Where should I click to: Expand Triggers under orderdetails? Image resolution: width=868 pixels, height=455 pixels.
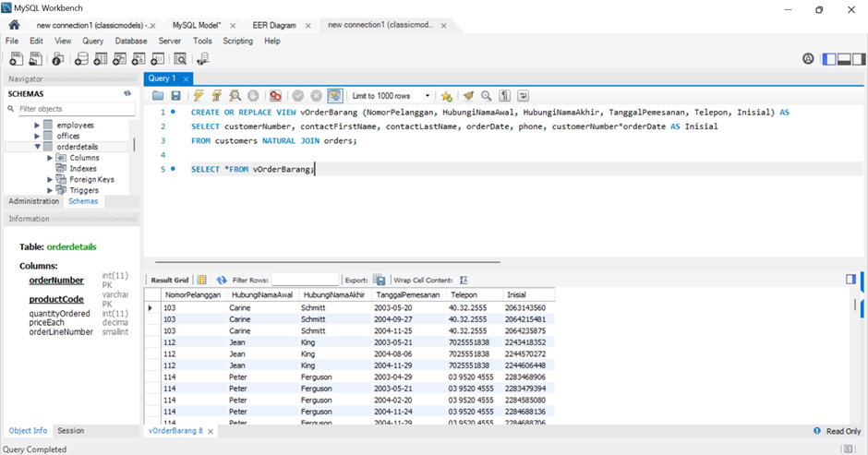click(x=50, y=190)
